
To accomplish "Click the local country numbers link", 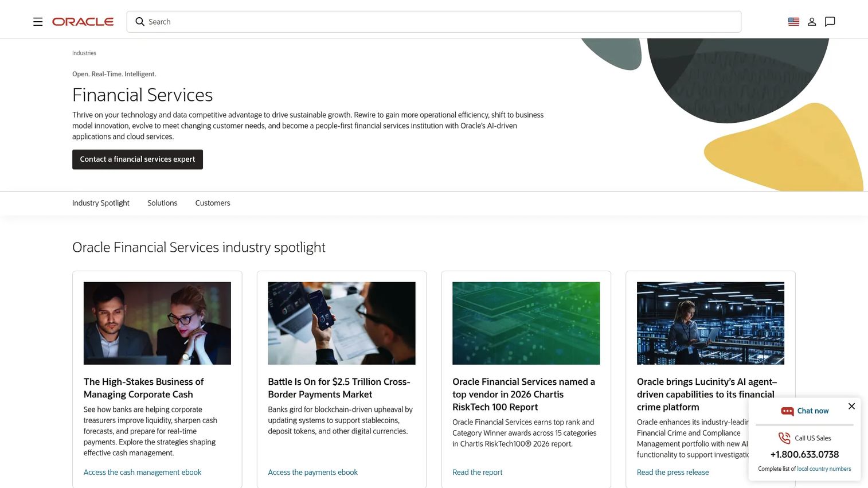I will 824,469.
